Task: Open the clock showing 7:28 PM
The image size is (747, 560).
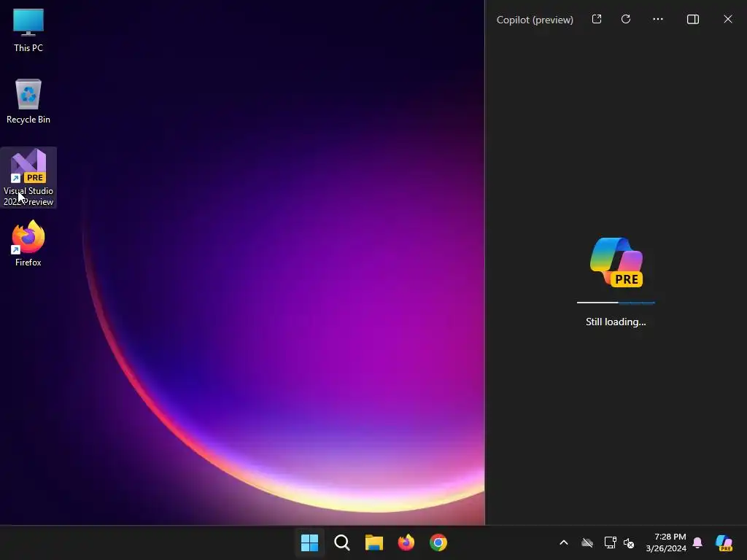Action: (666, 542)
